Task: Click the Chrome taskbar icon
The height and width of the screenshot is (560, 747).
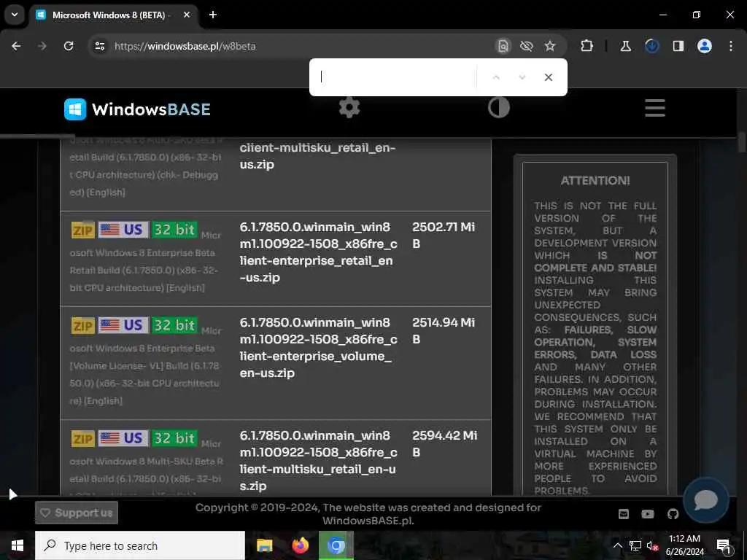Action: point(336,545)
